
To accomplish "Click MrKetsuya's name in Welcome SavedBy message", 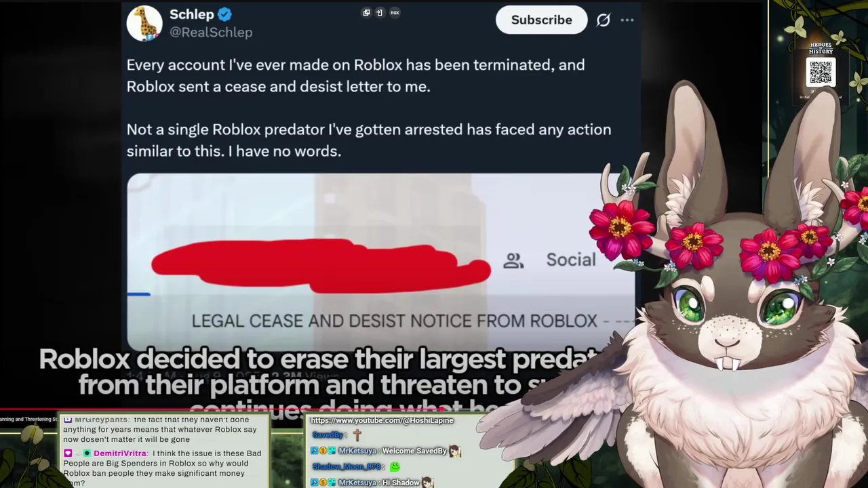I will click(358, 451).
